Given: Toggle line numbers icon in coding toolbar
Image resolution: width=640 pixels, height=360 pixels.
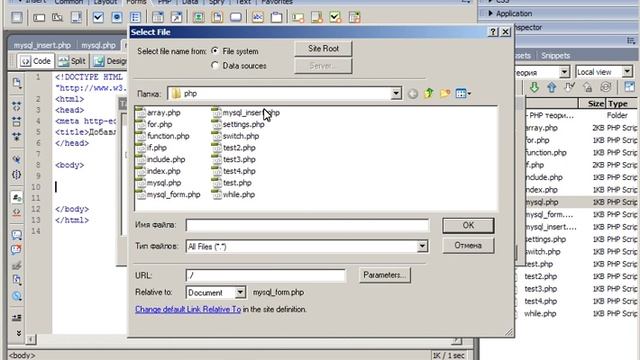Looking at the screenshot, I should [17, 198].
